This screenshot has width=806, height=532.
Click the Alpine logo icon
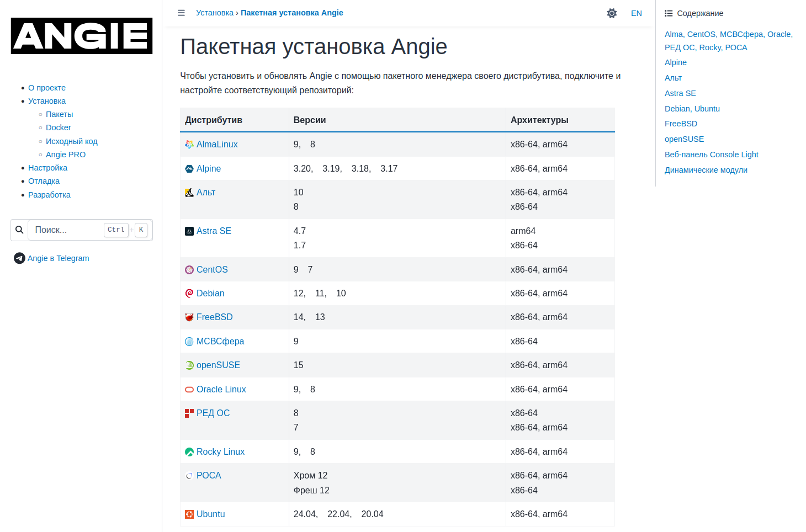189,168
